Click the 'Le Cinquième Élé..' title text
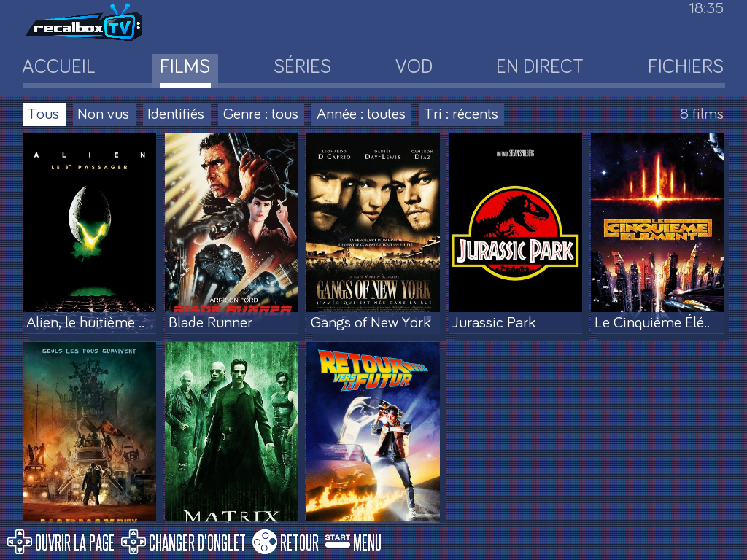Viewport: 747px width, 560px height. point(652,323)
